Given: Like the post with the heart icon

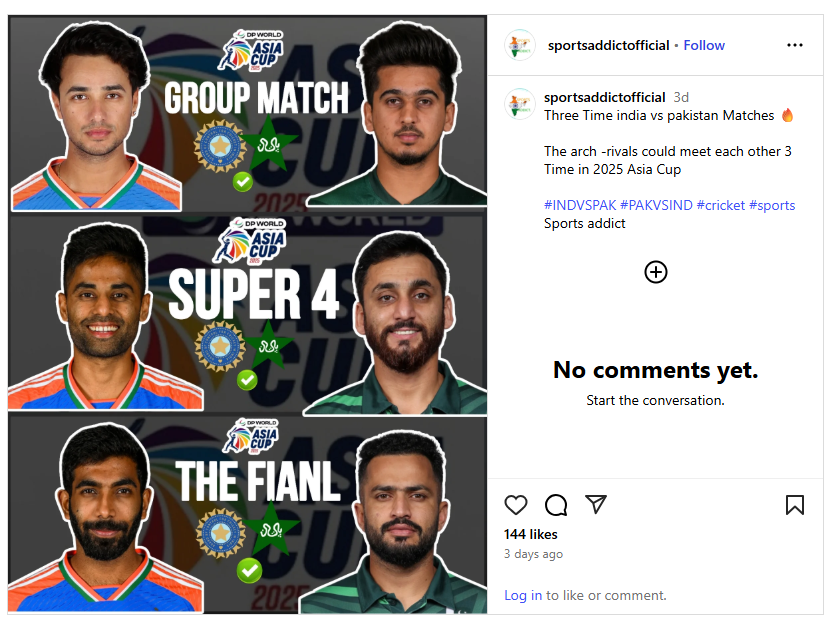Looking at the screenshot, I should [515, 505].
